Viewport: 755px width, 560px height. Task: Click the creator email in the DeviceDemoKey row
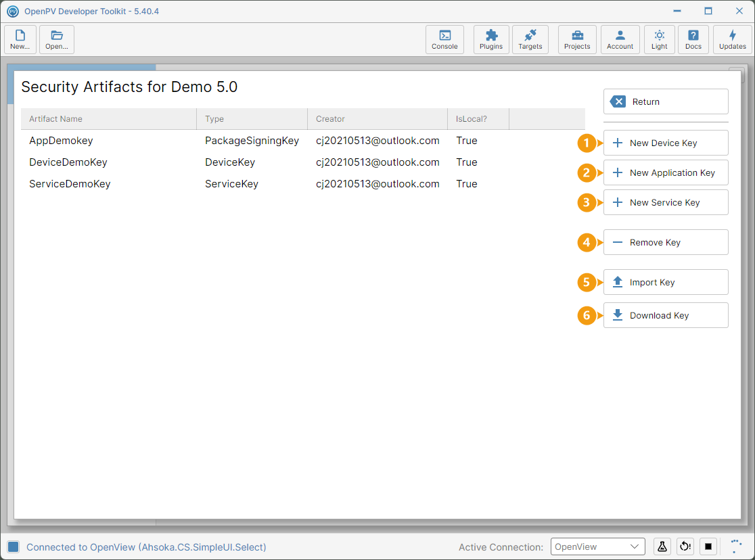[x=377, y=162]
